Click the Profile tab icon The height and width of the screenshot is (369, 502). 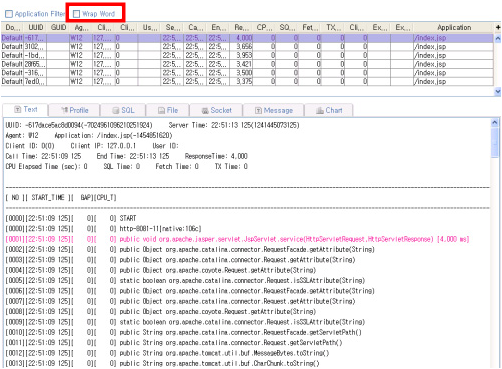point(65,110)
